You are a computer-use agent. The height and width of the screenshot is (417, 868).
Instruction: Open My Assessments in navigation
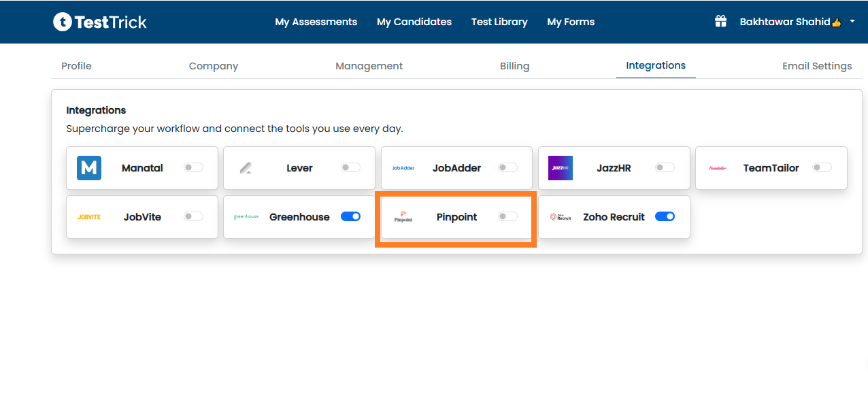coord(316,22)
